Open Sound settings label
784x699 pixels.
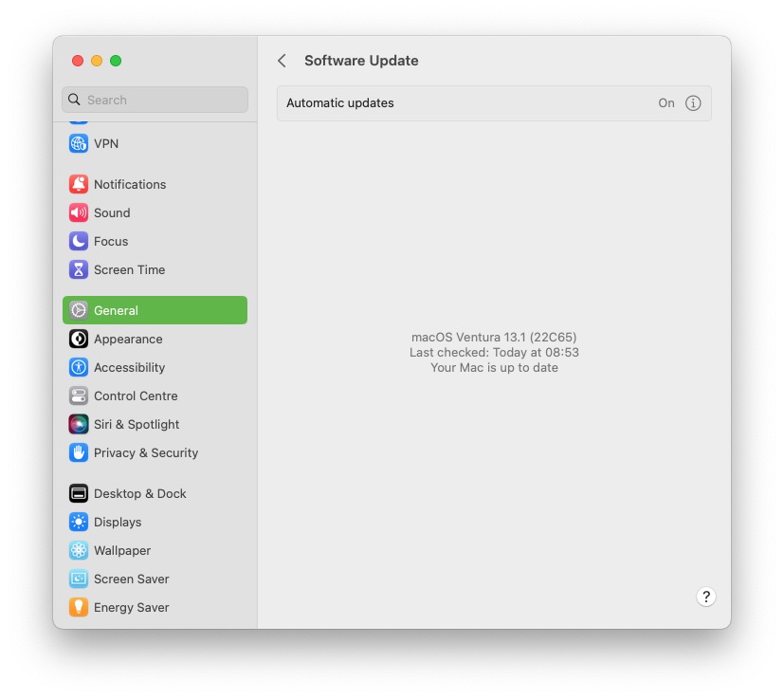point(112,212)
